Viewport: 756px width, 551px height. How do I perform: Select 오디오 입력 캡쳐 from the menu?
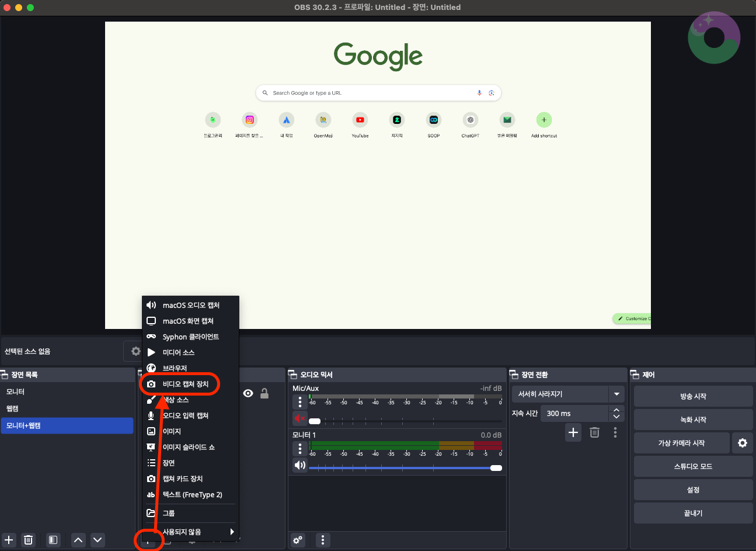coord(190,415)
